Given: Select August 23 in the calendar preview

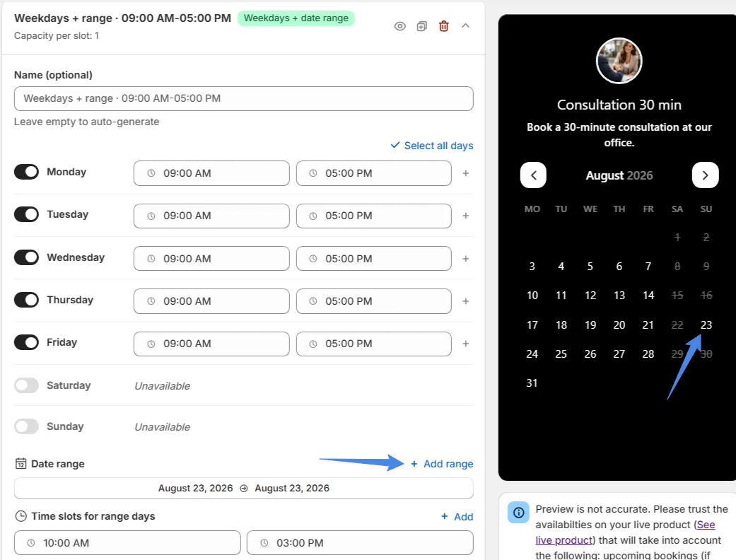Looking at the screenshot, I should pyautogui.click(x=706, y=325).
